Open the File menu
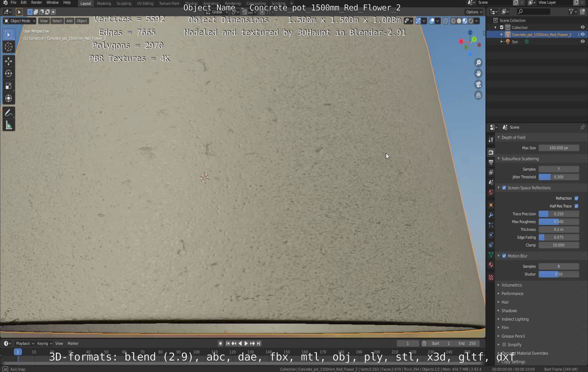Image resolution: width=588 pixels, height=372 pixels. (x=14, y=3)
